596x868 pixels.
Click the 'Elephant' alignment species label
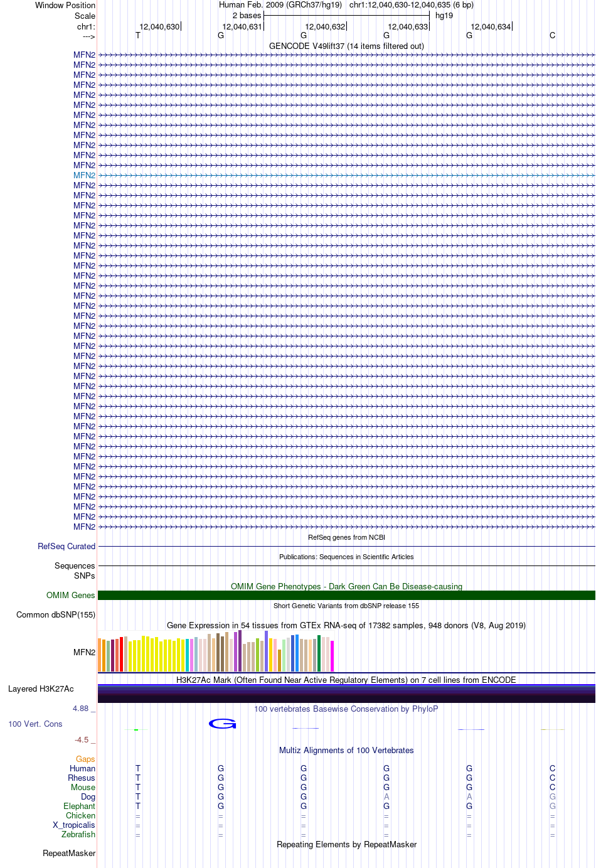coord(79,806)
